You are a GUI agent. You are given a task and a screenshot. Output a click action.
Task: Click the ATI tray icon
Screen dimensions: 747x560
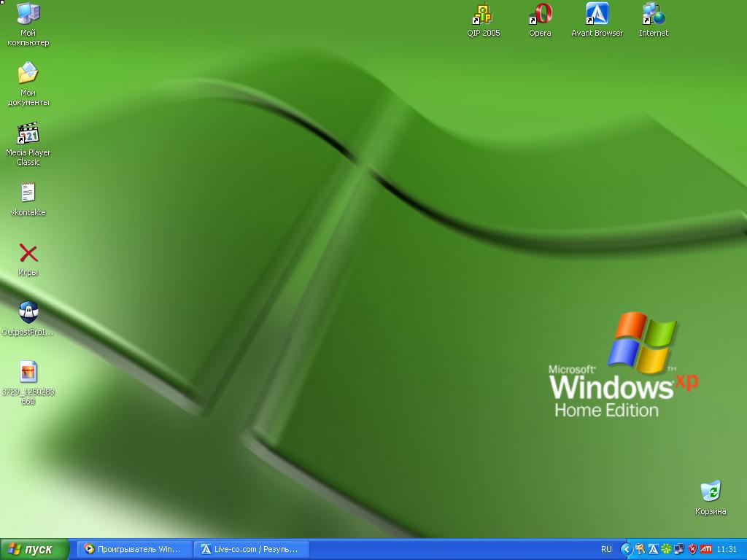point(705,549)
